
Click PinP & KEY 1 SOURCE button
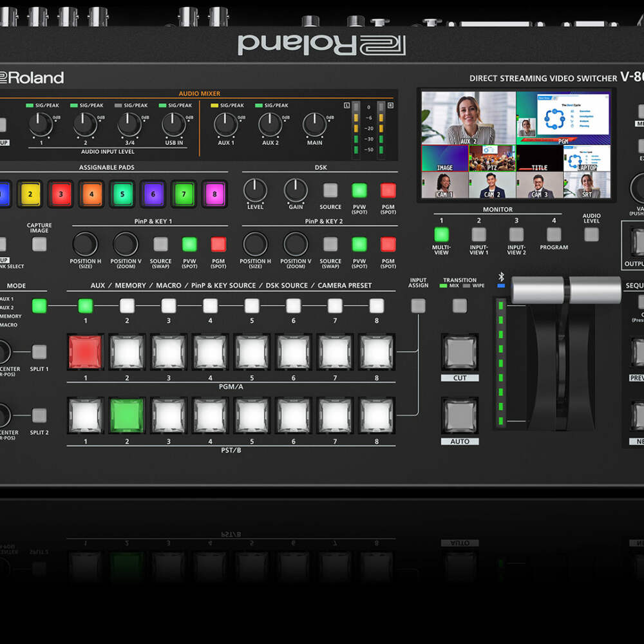click(x=160, y=244)
